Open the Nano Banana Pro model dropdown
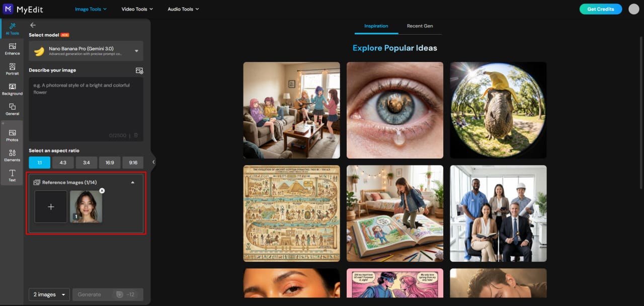The image size is (644, 306). coord(86,51)
